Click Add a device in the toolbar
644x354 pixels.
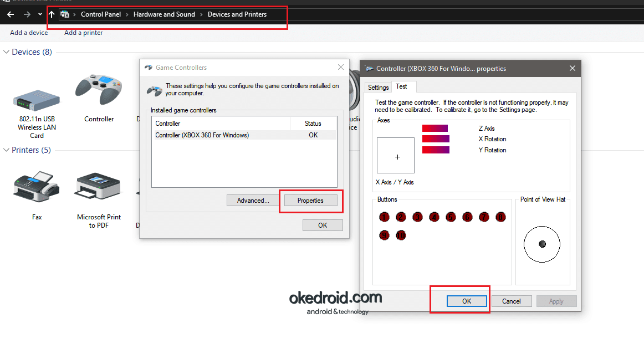click(29, 33)
